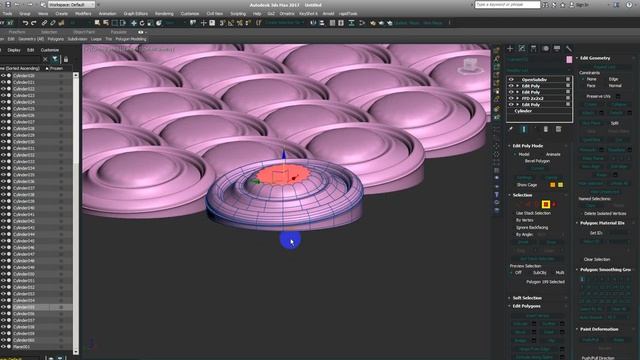The width and height of the screenshot is (640, 360).
Task: Click the Mirror tool icon
Action: (313, 23)
